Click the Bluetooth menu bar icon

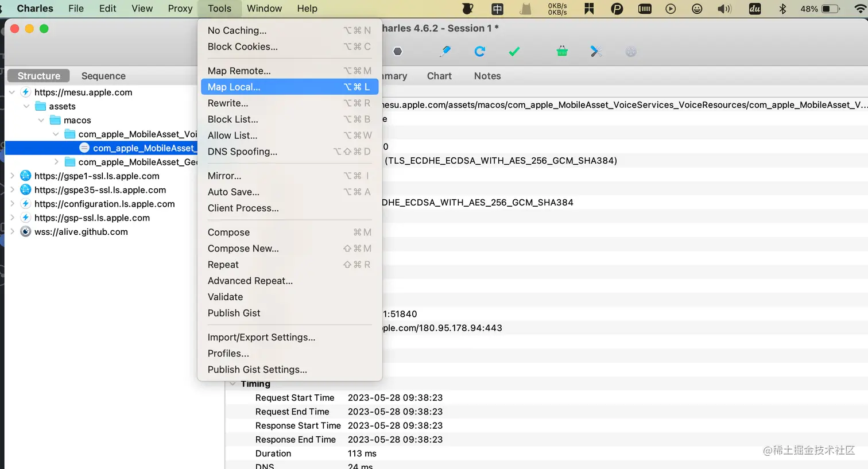point(782,9)
